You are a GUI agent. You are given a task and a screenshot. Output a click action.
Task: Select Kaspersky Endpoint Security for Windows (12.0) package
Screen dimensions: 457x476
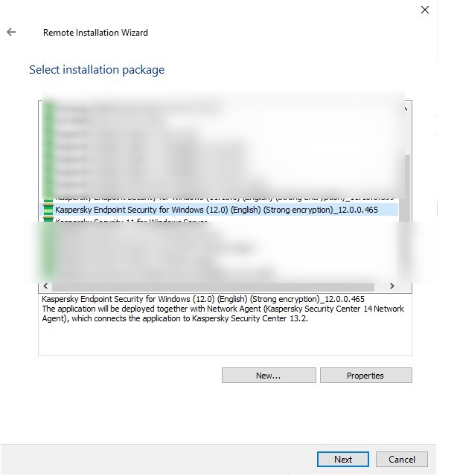pos(216,210)
